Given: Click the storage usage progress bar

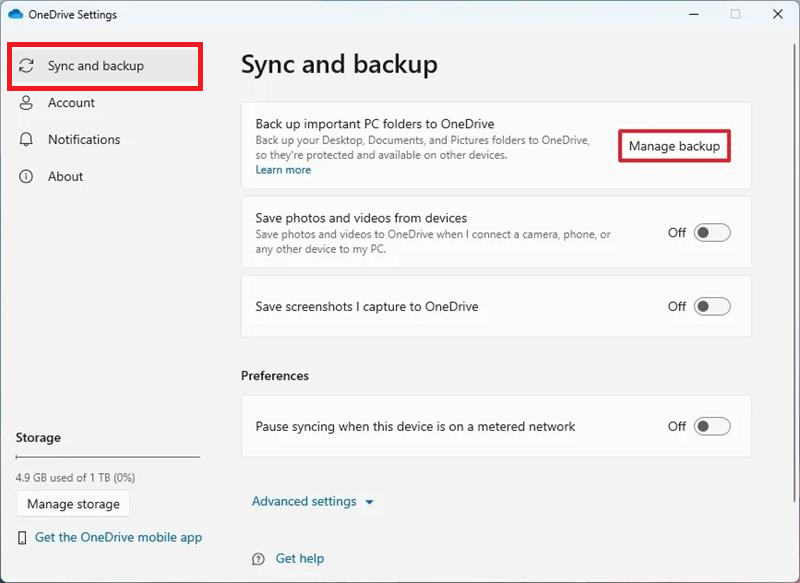Looking at the screenshot, I should point(107,457).
